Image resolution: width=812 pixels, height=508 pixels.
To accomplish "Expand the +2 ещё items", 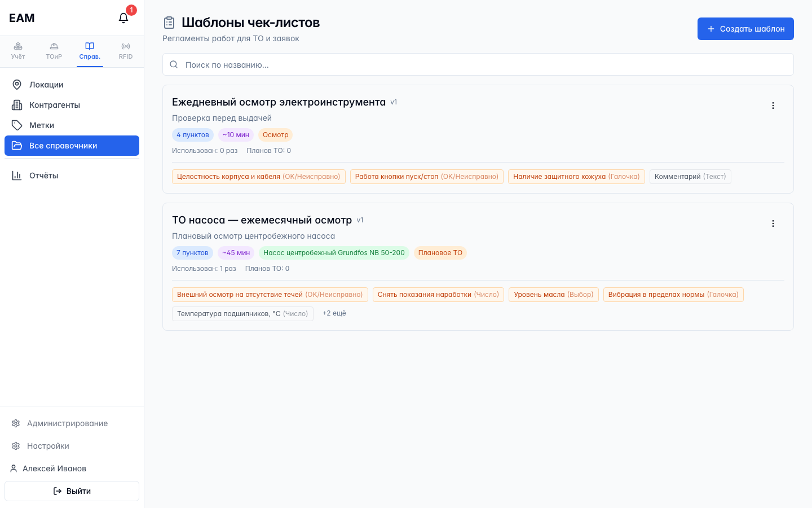I will click(334, 313).
